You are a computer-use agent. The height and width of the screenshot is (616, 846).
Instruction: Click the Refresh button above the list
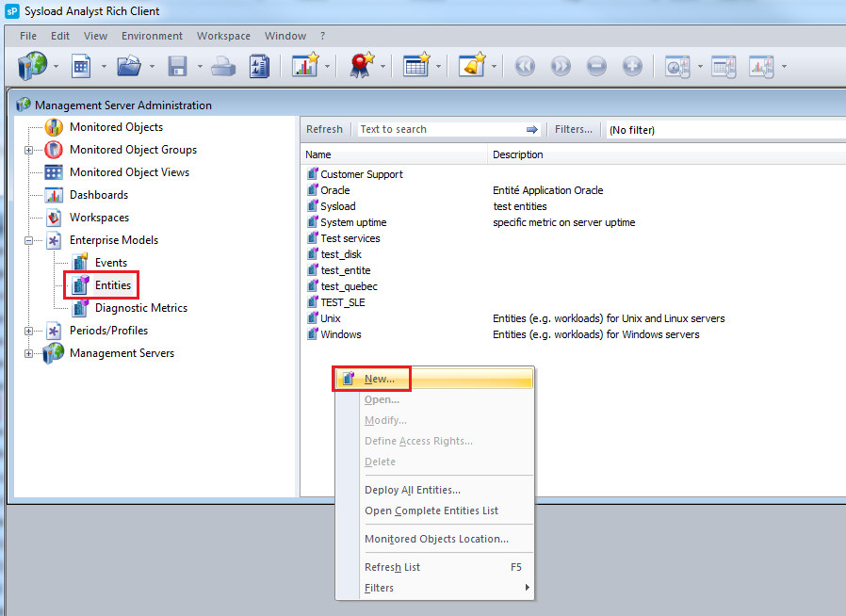point(324,129)
